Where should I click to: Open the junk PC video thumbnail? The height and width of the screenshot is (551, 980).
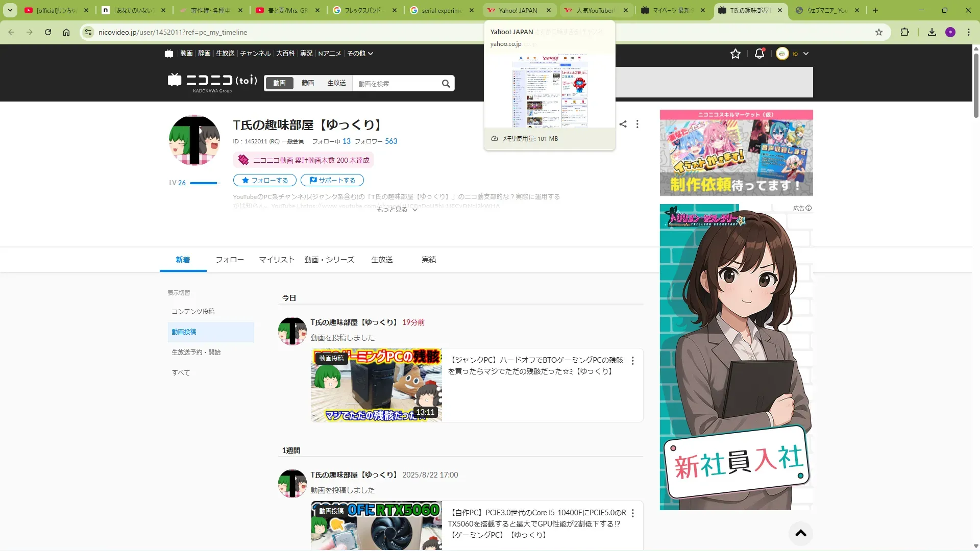tap(376, 385)
